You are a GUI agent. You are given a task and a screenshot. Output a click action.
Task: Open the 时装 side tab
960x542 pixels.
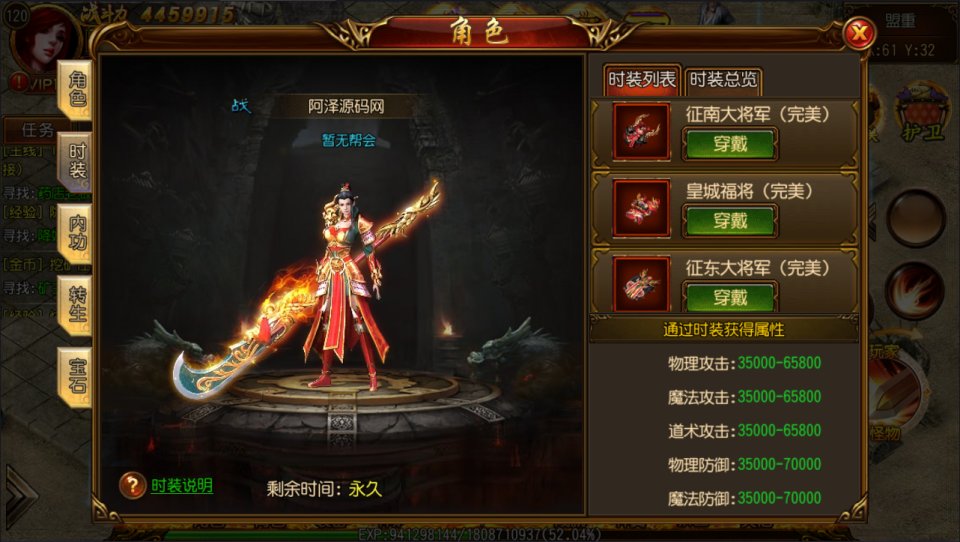coord(76,162)
